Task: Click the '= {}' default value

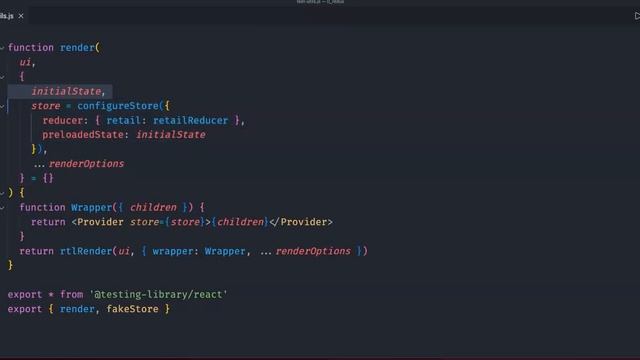Action: click(42, 178)
